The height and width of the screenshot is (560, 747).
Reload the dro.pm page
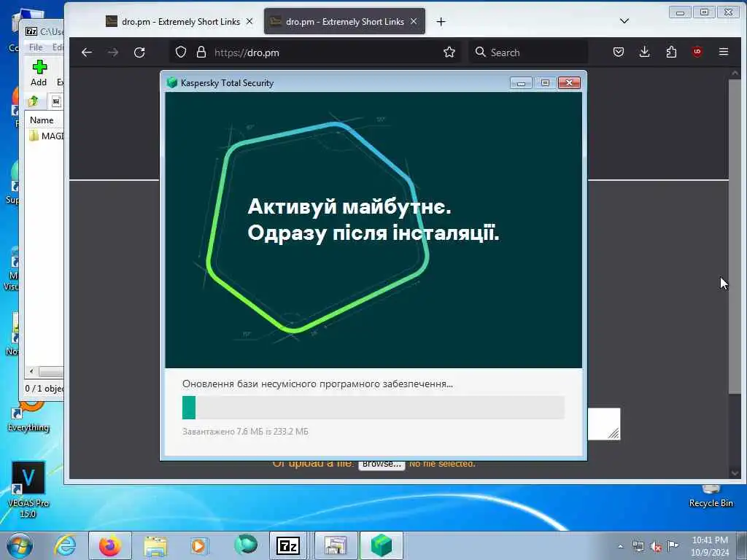click(x=139, y=52)
